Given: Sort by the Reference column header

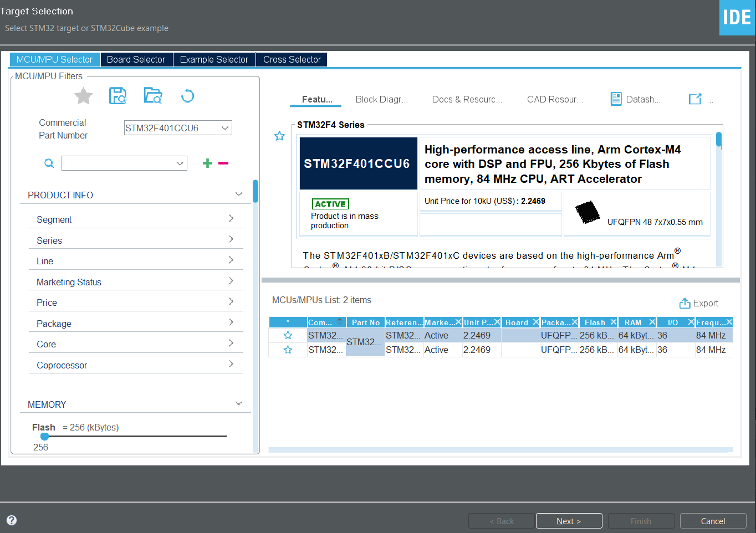Looking at the screenshot, I should tap(404, 322).
